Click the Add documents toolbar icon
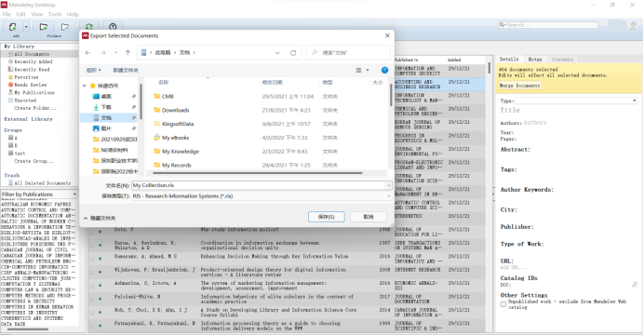The height and width of the screenshot is (335, 644). click(x=13, y=27)
